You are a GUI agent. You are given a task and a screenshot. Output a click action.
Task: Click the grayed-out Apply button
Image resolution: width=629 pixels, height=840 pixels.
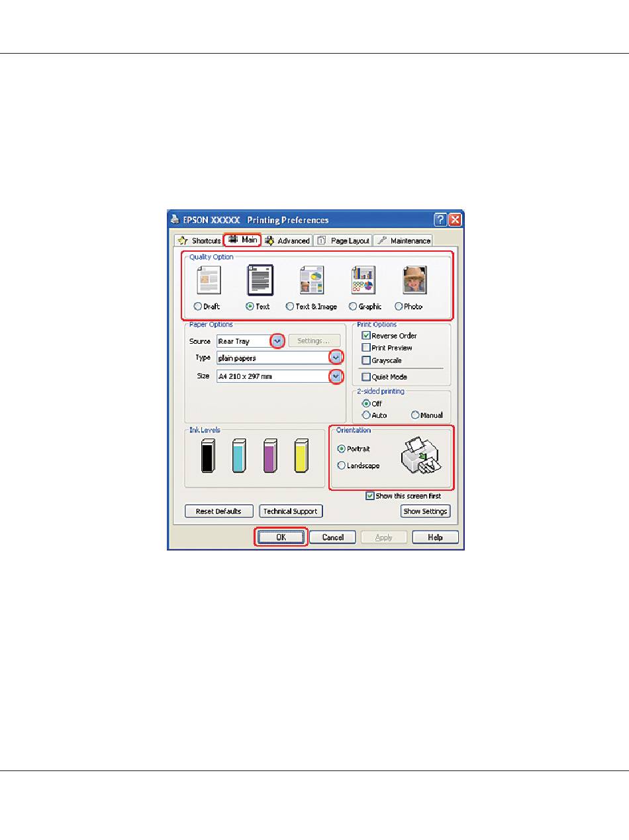coord(384,537)
